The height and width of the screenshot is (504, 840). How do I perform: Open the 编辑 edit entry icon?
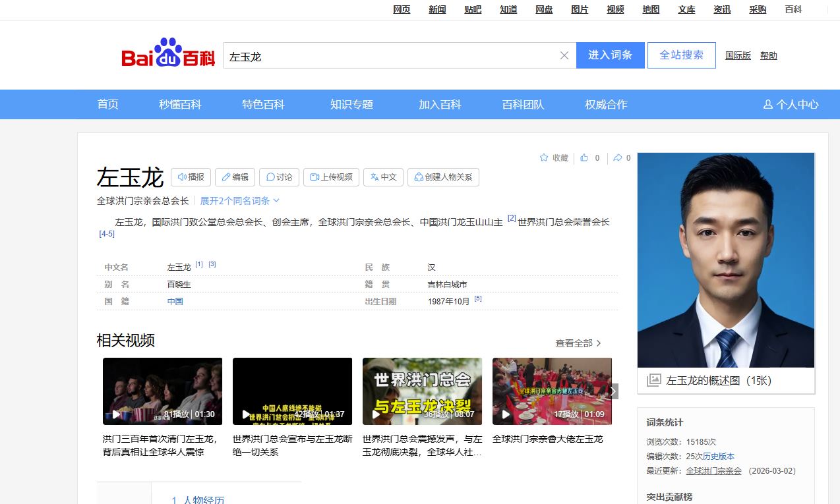point(226,177)
